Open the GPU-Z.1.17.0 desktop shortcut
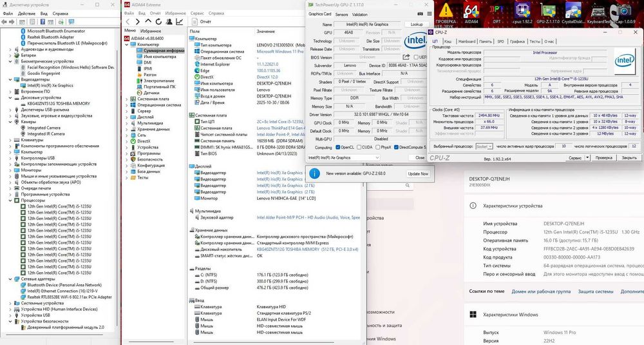Screen dimensions: 644x345 pyautogui.click(x=548, y=13)
